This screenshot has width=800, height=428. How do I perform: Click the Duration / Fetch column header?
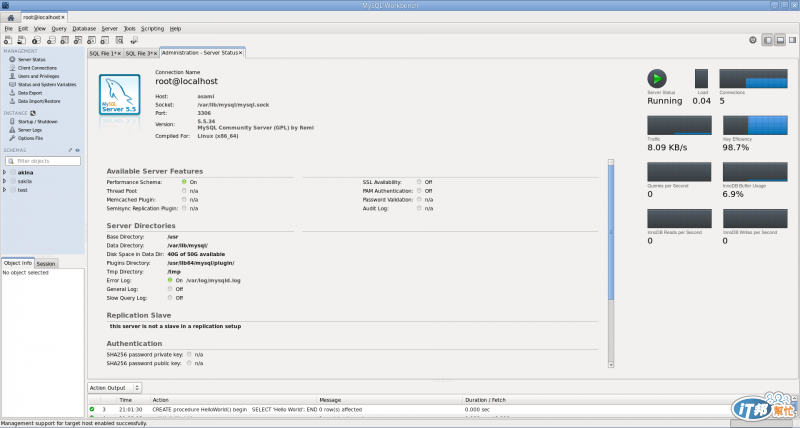pyautogui.click(x=485, y=400)
